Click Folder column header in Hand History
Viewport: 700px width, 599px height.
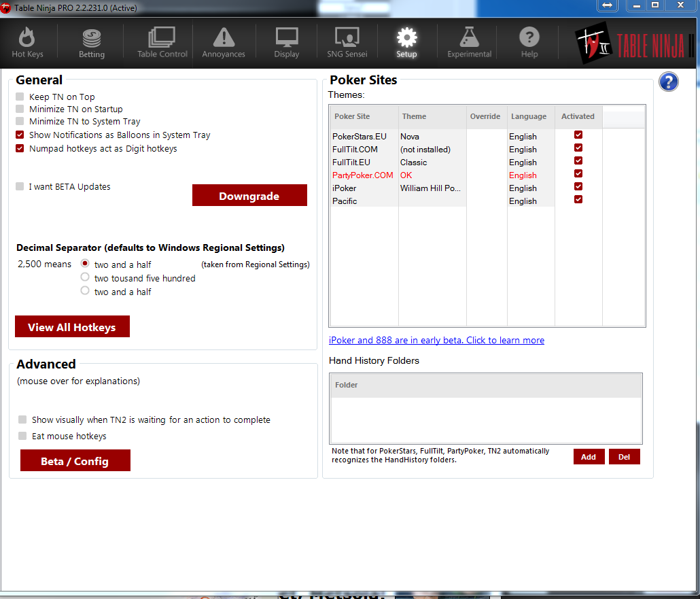click(486, 385)
